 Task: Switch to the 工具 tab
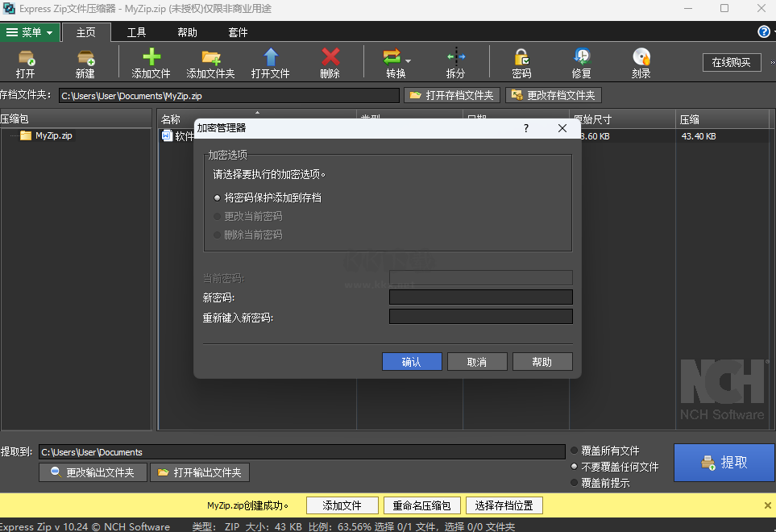(x=136, y=32)
